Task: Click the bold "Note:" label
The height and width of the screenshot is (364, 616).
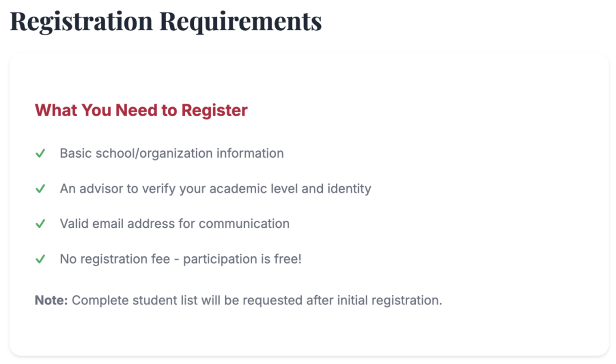Action: tap(51, 300)
